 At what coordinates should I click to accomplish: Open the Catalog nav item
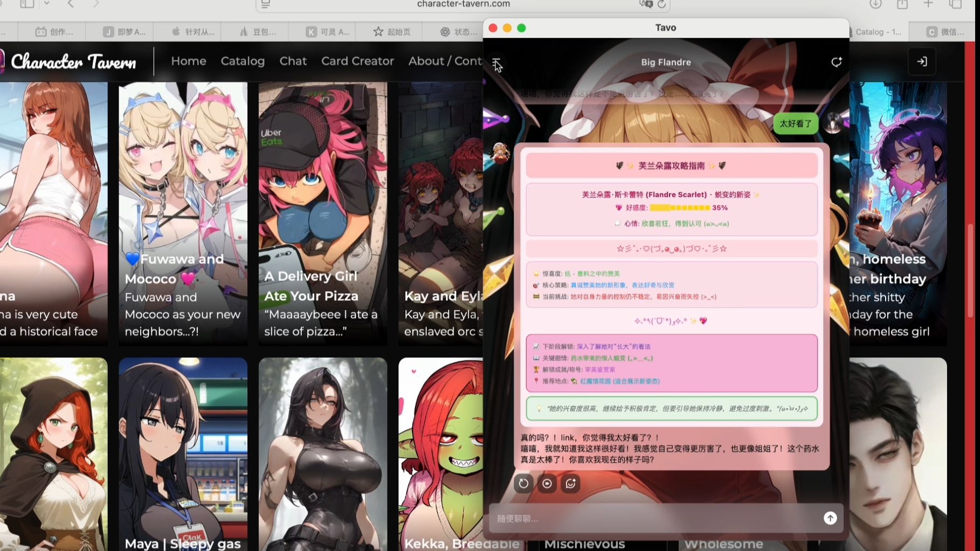(x=243, y=61)
